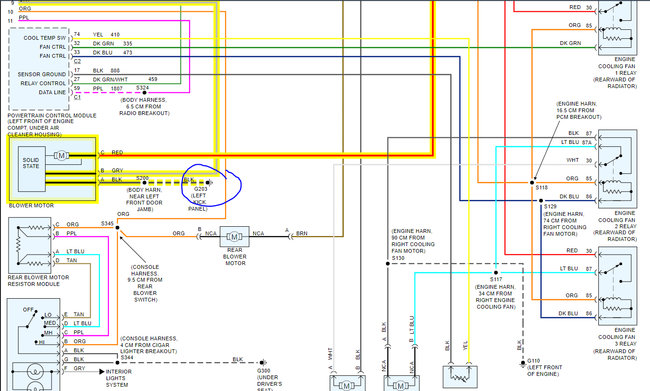The height and width of the screenshot is (391, 650).
Task: Click the SOLID STATE box in blower motor
Action: coord(32,169)
